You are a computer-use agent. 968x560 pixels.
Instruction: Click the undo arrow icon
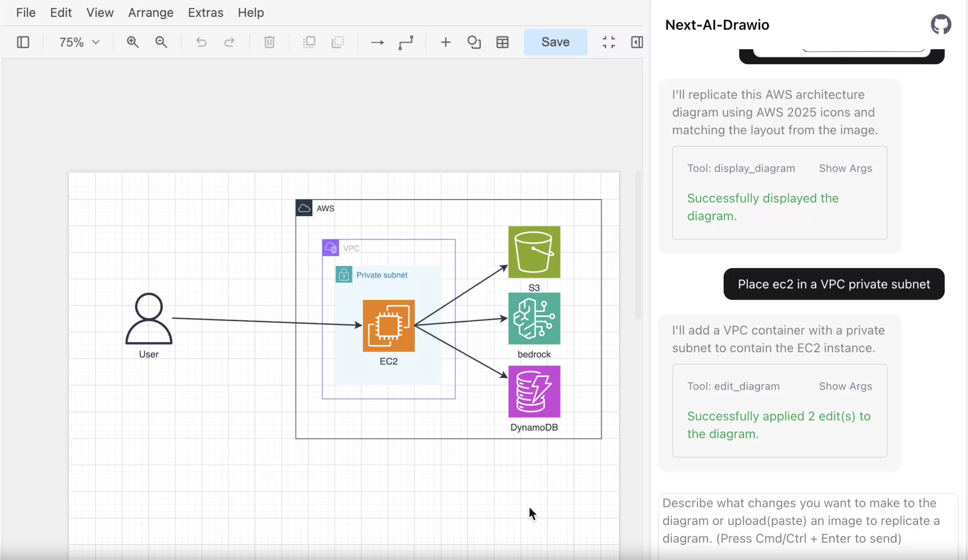tap(201, 42)
